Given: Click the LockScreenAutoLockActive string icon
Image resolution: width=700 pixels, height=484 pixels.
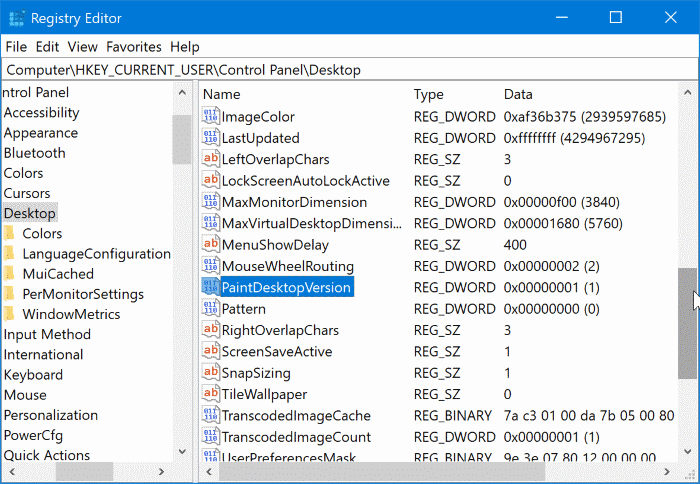Looking at the screenshot, I should [210, 180].
